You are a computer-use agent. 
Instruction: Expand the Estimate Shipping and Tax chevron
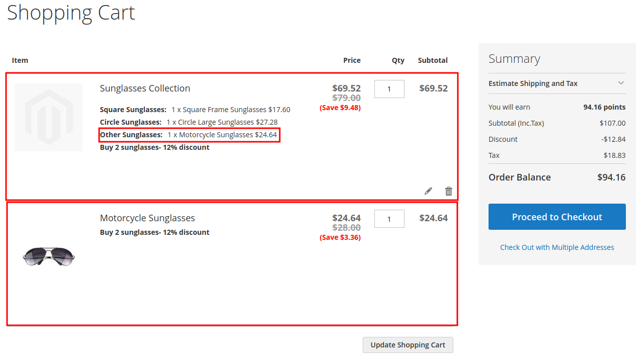click(621, 83)
